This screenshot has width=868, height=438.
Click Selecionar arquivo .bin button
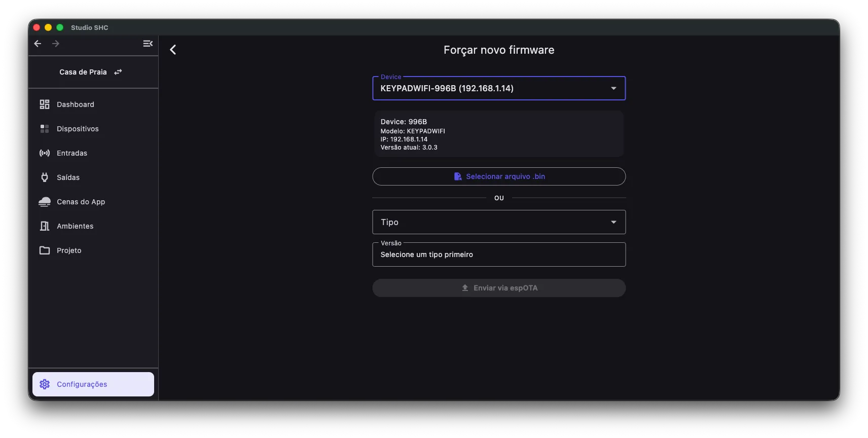(499, 176)
